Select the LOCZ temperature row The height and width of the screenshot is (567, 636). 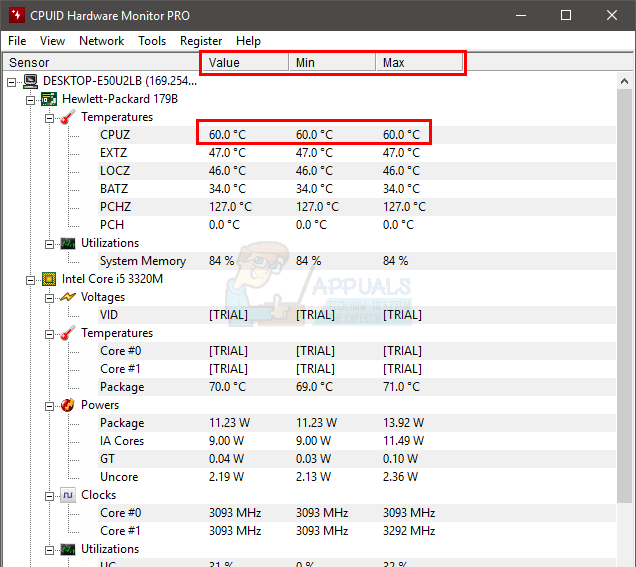(357, 171)
